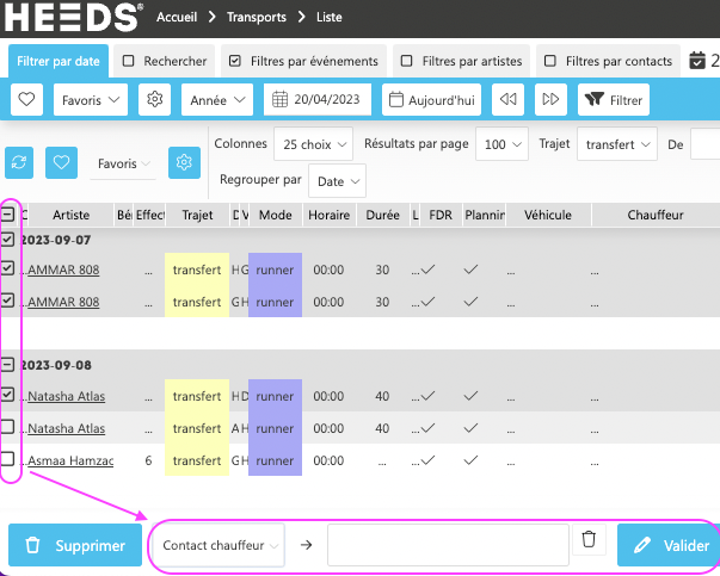The image size is (720, 576).
Task: Toggle the select-all checkbox in table header
Action: coord(8,214)
